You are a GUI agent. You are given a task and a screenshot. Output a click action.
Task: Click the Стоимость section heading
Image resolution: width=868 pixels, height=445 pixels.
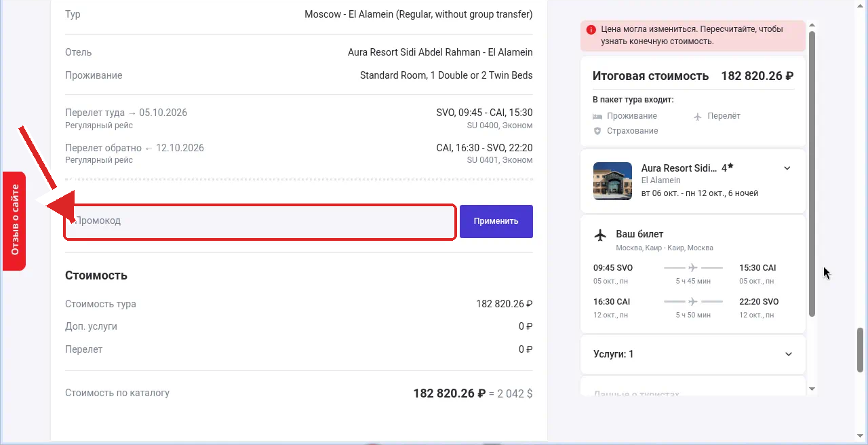[x=96, y=275]
